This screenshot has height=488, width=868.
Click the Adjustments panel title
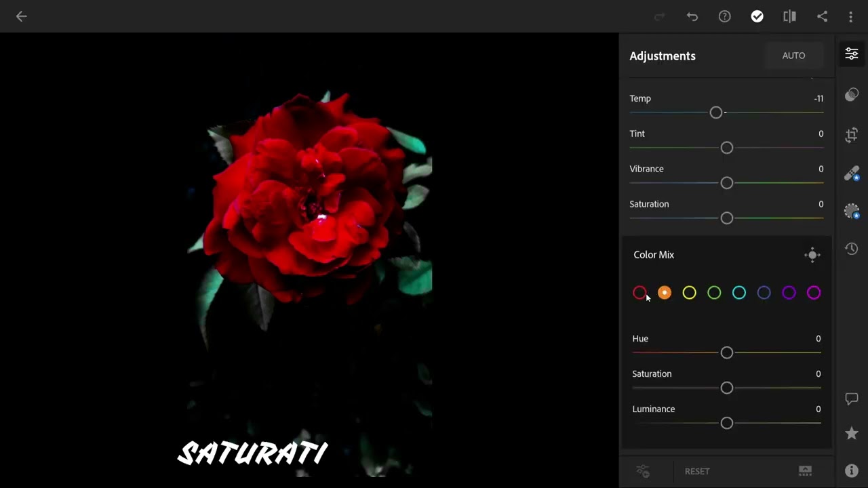tap(663, 56)
